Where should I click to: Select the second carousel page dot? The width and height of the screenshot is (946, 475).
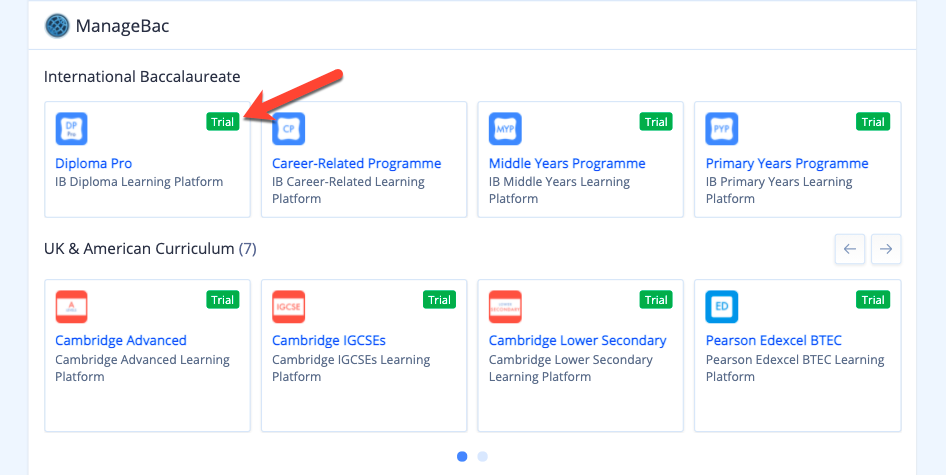[483, 456]
